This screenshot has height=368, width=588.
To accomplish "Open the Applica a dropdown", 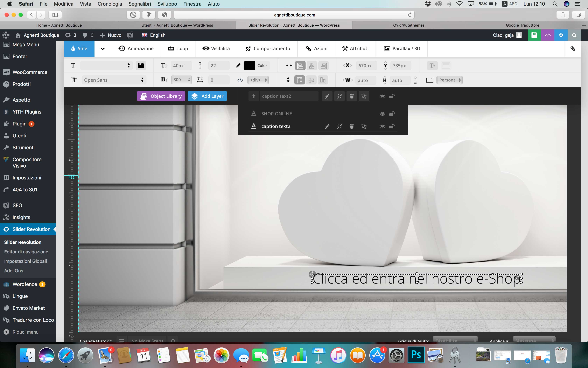I will click(x=534, y=340).
